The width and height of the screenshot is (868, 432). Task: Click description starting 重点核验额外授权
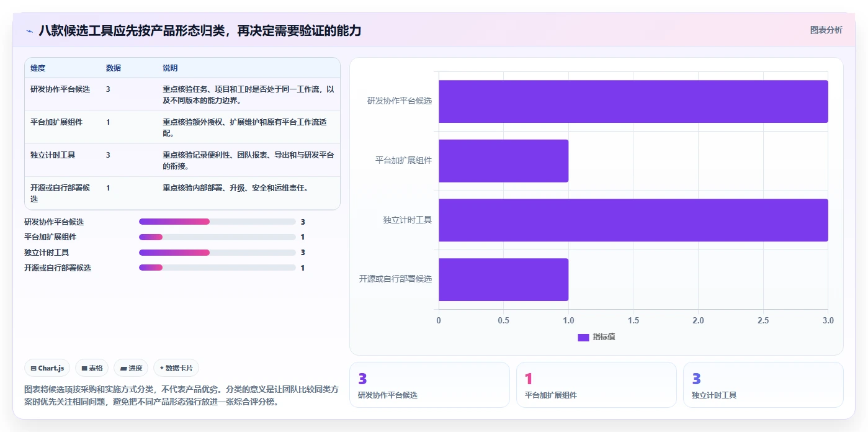point(244,127)
